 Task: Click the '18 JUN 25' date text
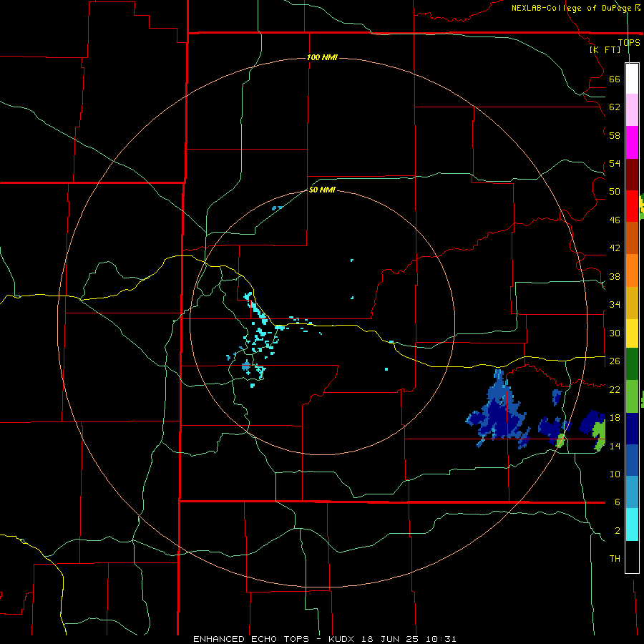pos(390,639)
